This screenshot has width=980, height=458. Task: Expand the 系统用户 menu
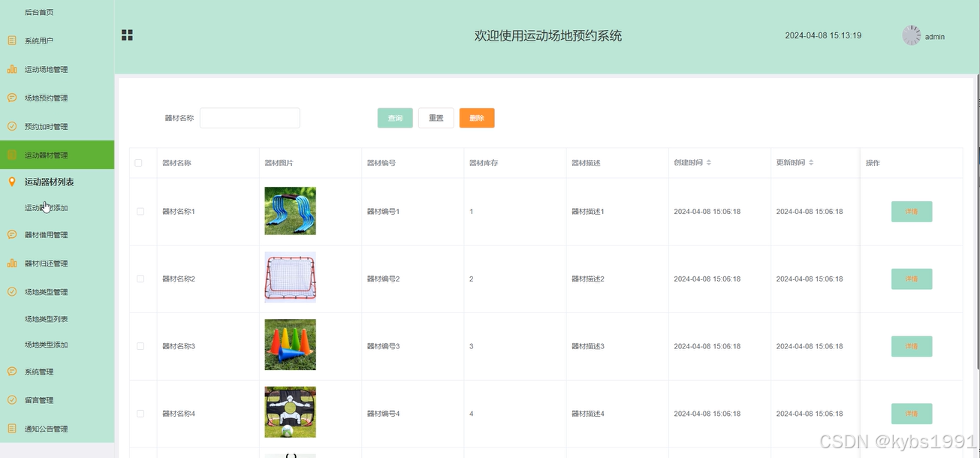click(57, 41)
